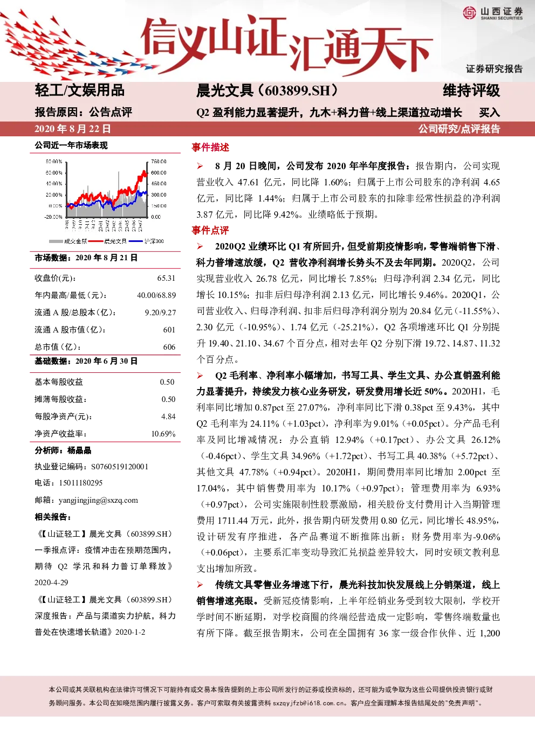Click the 晨光文具 red legend entry
Image resolution: width=535 pixels, height=756 pixels.
click(x=108, y=241)
